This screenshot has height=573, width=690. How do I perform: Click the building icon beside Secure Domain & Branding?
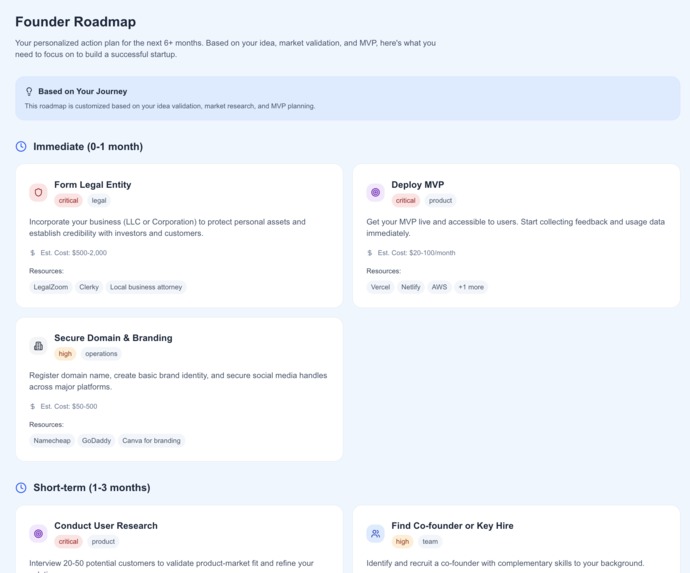point(38,346)
